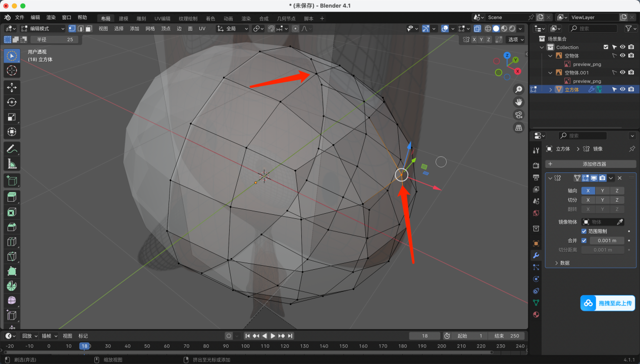Screen dimensions: 640x364
Task: Hide the 立方体 object with its eye icon
Action: point(623,89)
